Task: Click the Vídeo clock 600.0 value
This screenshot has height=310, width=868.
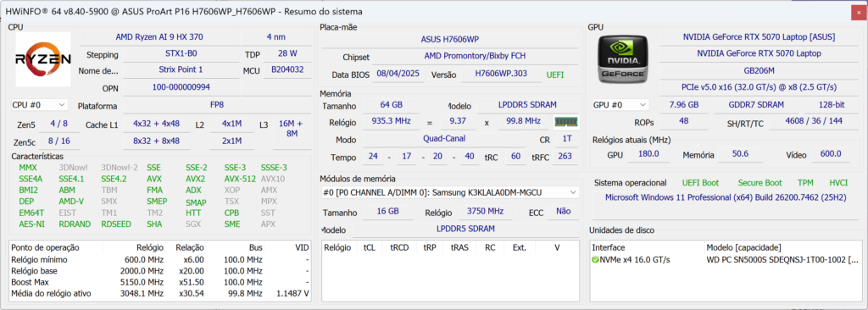Action: tap(831, 154)
